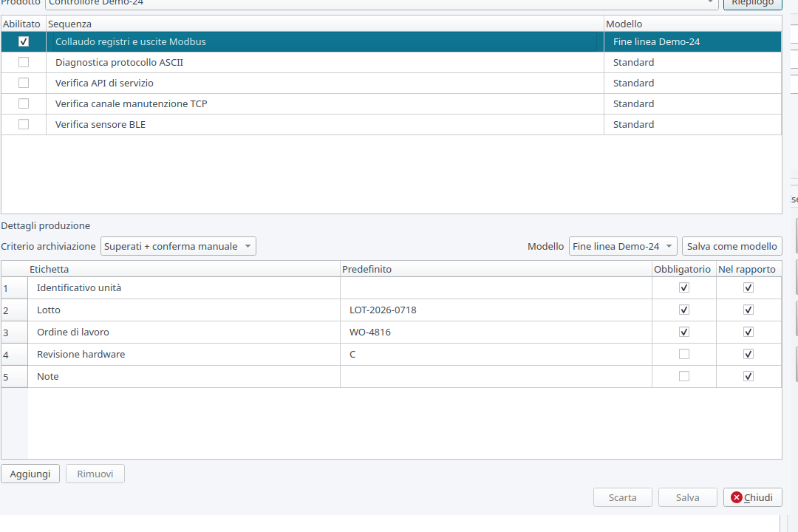Uncheck Nel rapporto for Ordine di lavoro

748,332
